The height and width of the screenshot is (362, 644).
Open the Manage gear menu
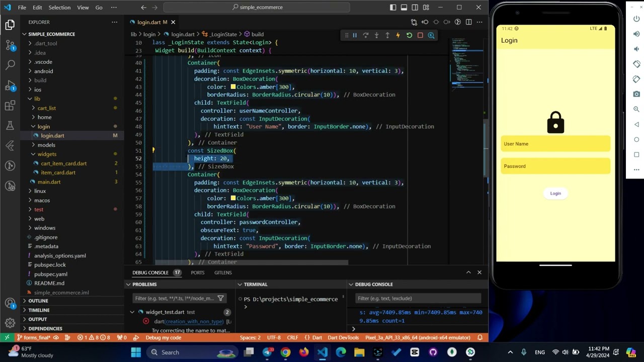click(x=10, y=322)
